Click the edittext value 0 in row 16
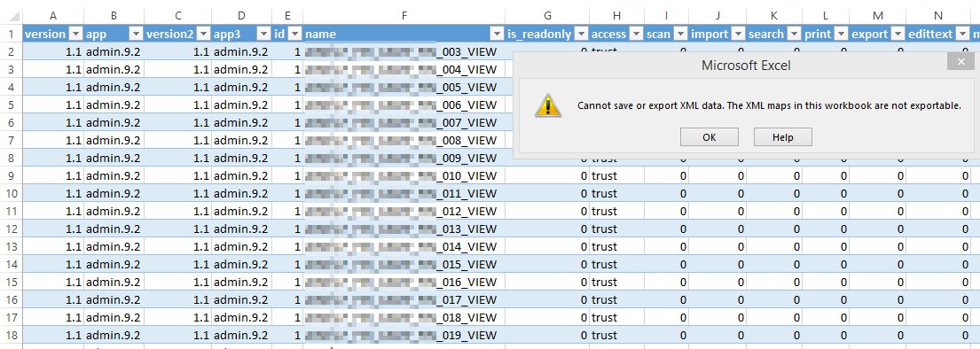This screenshot has height=349, width=980. click(x=938, y=299)
